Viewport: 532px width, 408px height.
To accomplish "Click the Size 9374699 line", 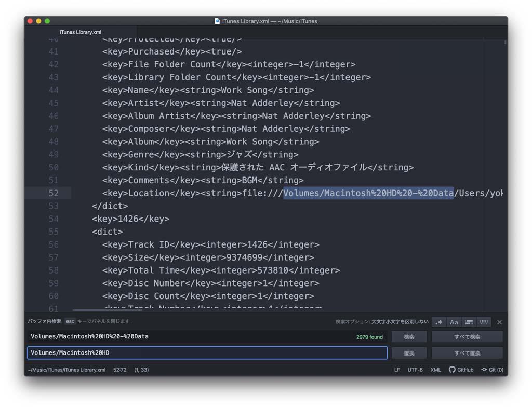I will [x=208, y=257].
